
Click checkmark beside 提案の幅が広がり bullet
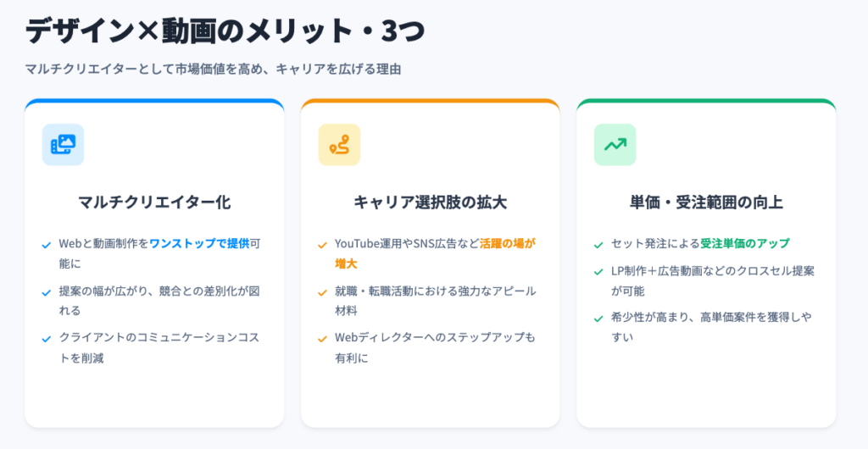[x=47, y=292]
